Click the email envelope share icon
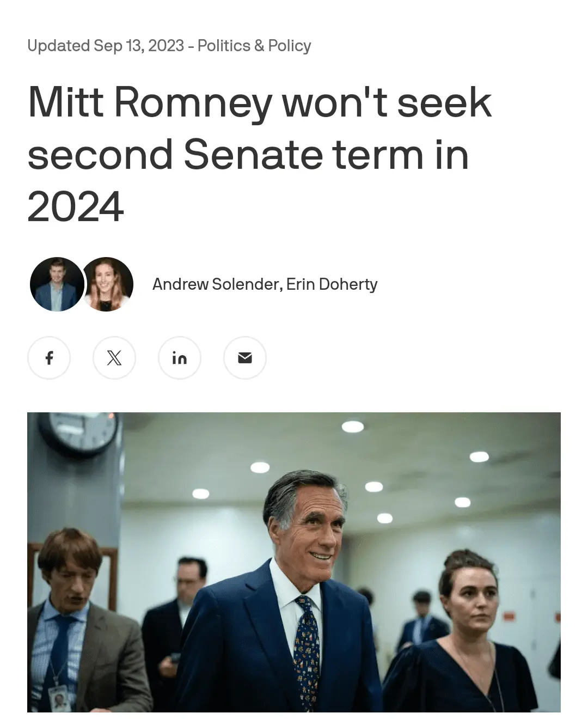The image size is (588, 725). point(245,358)
